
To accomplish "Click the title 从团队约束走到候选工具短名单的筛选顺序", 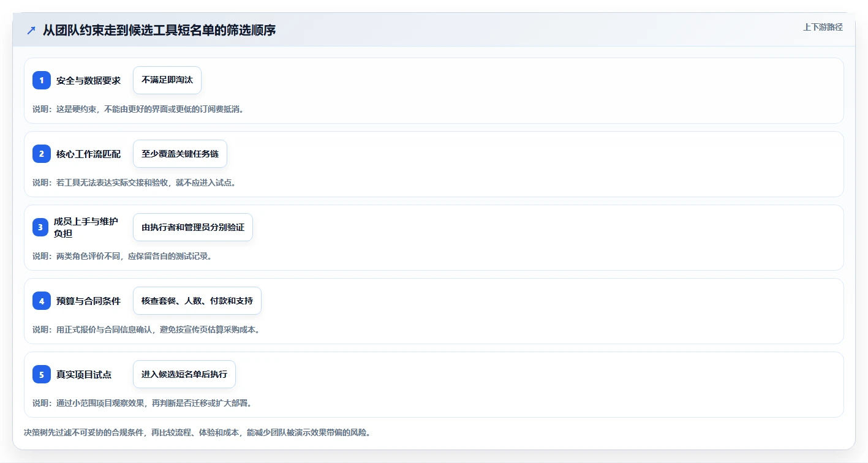I will 159,30.
